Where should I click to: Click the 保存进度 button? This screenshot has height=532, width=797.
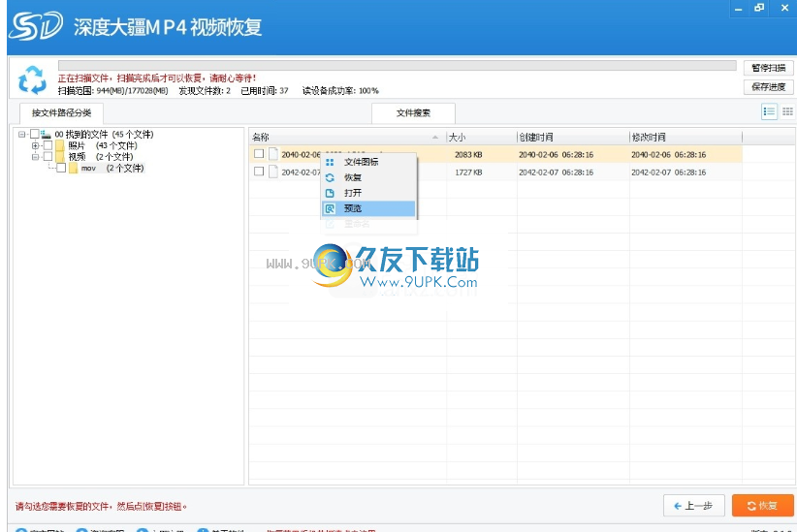pos(769,87)
